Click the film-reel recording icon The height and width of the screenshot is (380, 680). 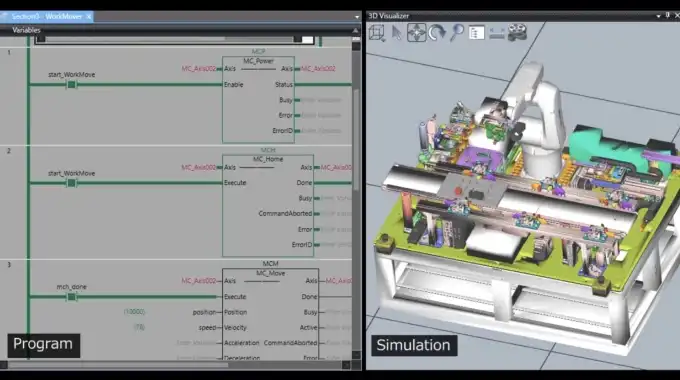(517, 33)
